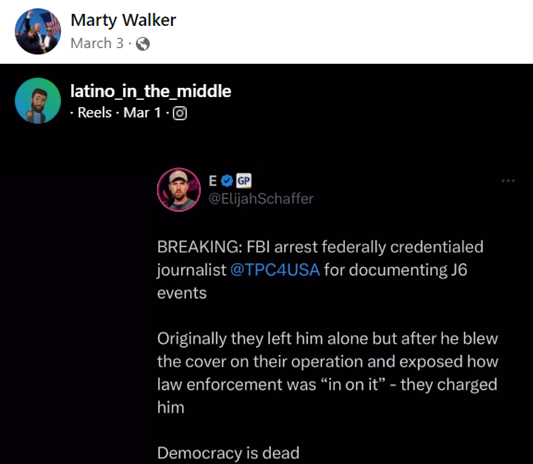Click the Marty Walker name link
The height and width of the screenshot is (464, 533).
point(123,20)
